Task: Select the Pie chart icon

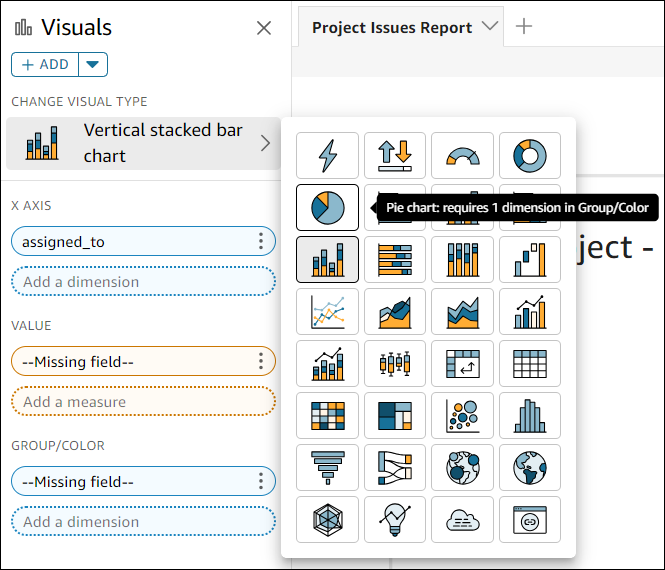Action: click(328, 208)
